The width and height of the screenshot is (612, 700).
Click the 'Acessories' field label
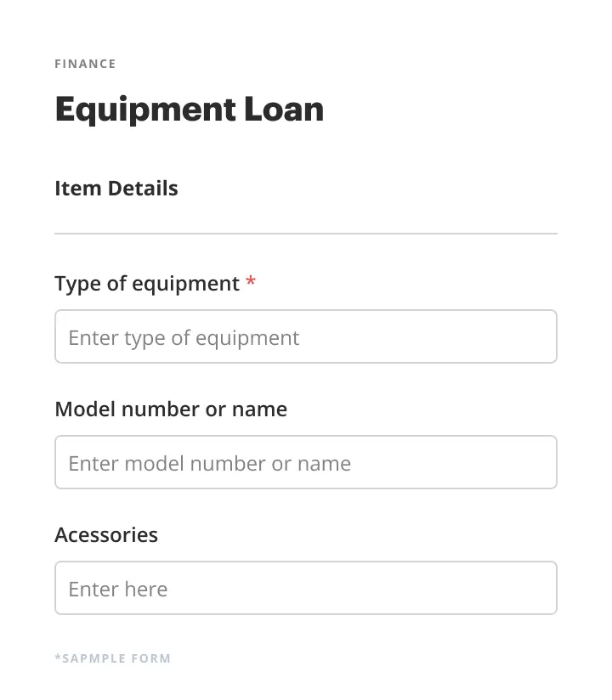pos(106,535)
